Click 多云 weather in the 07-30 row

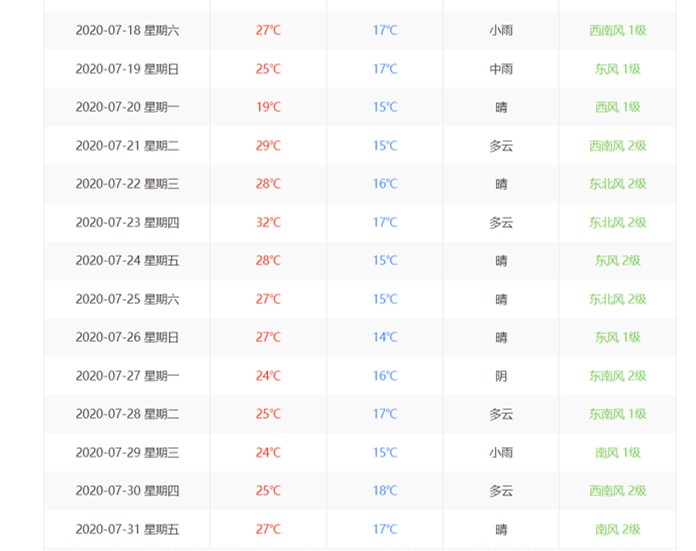point(501,491)
